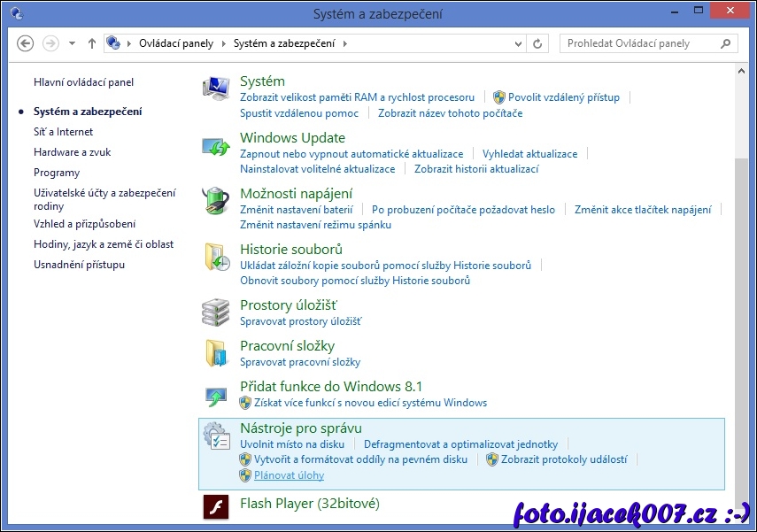
Task: Click the Prohledat Ovládací panely search field
Action: [642, 43]
